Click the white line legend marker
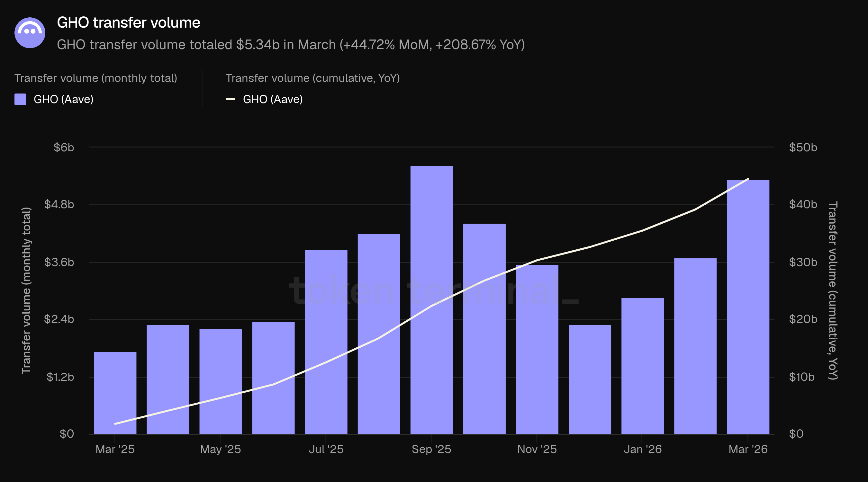 coord(230,99)
